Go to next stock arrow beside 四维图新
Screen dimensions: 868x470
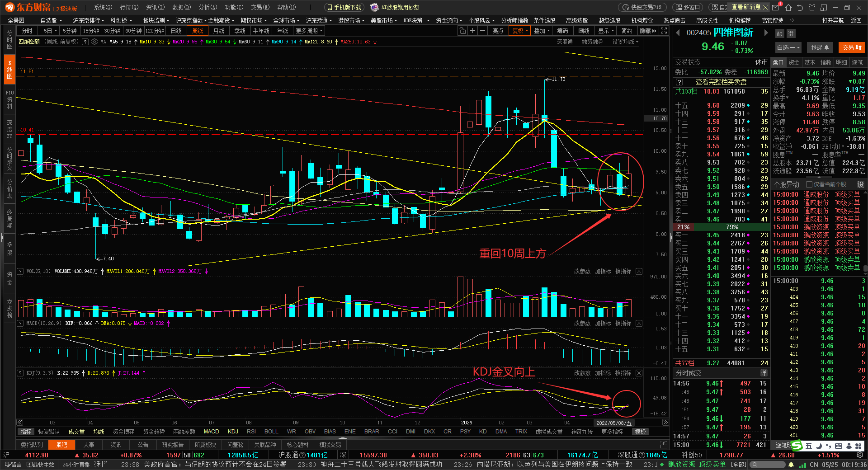(x=766, y=33)
